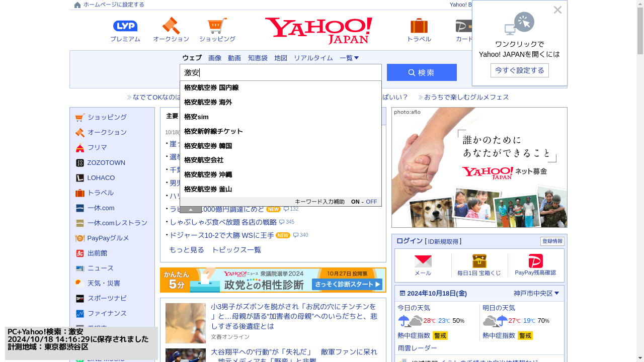Screen dimensions: 644x362
Task: Open おうちで楽しむグルメフェス link
Action: pos(466,97)
